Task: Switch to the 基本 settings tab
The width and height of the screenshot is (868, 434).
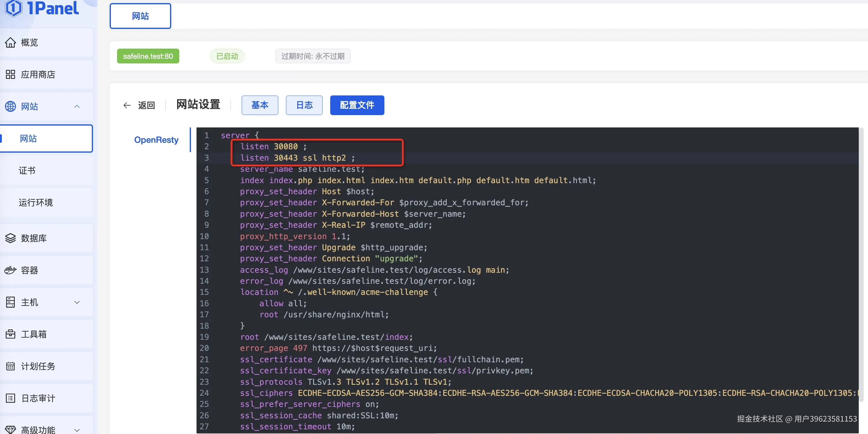Action: pyautogui.click(x=259, y=105)
